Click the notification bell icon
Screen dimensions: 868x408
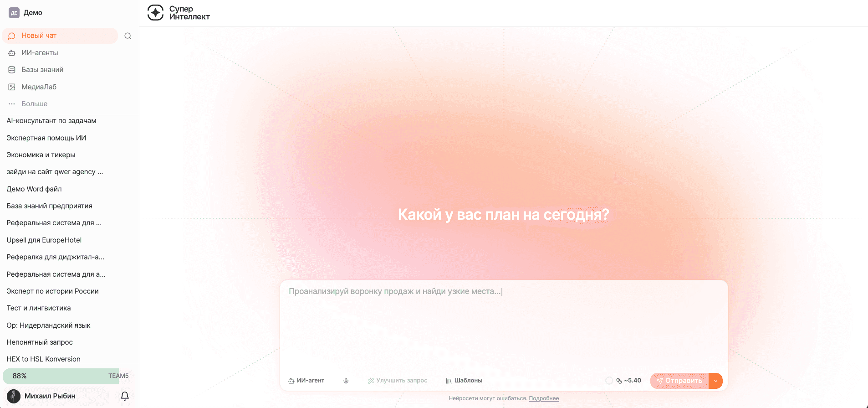(125, 396)
